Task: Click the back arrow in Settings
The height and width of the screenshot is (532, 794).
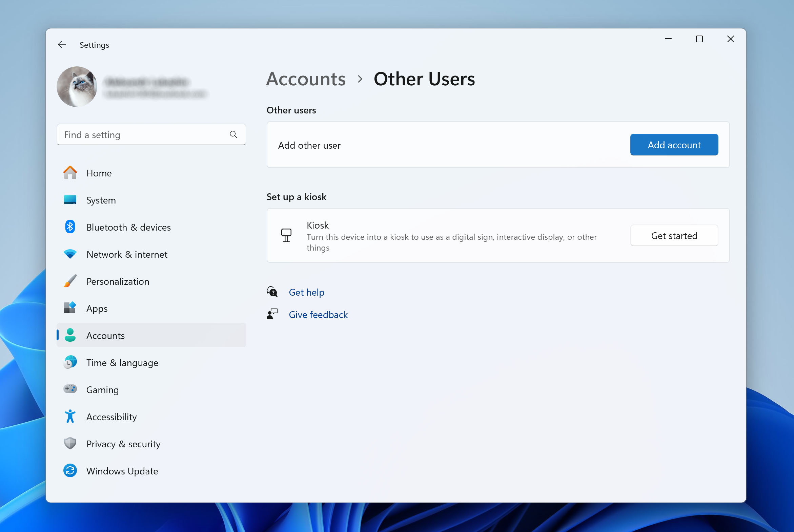Action: point(62,44)
